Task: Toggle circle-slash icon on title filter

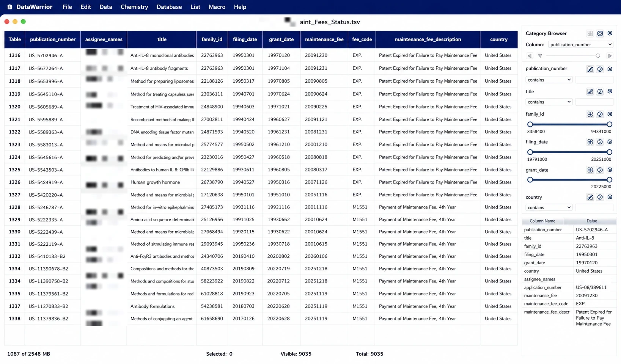Action: tap(600, 91)
